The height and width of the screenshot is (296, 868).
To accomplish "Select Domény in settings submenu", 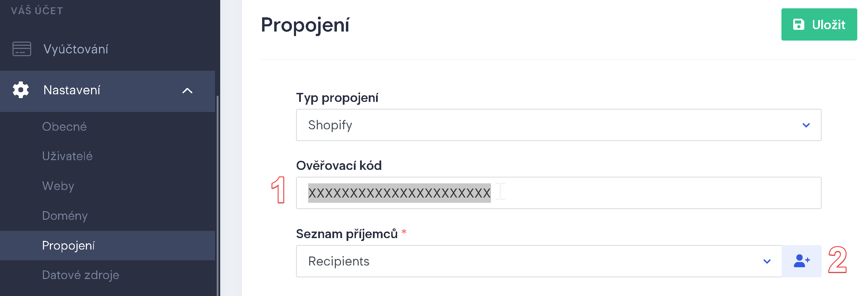I will [x=65, y=216].
